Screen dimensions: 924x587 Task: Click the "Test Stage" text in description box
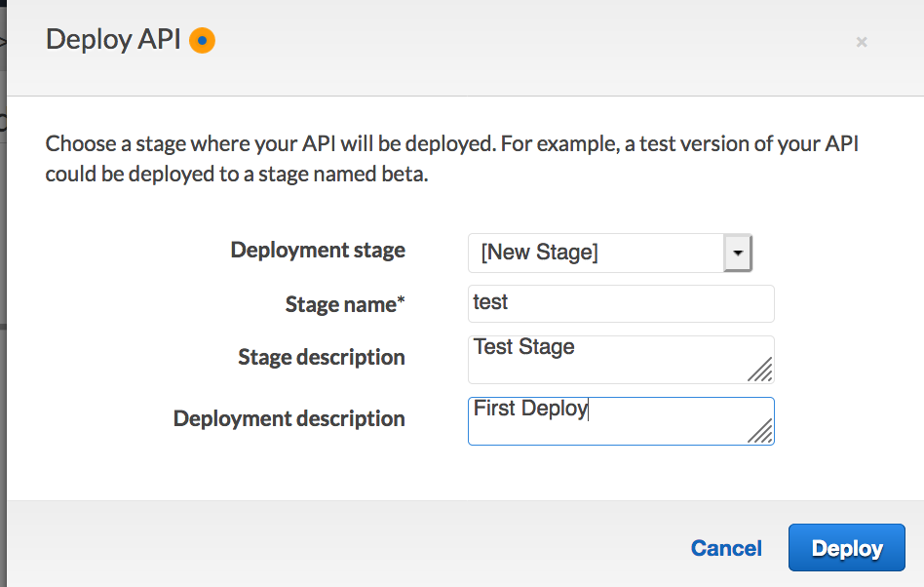coord(524,347)
